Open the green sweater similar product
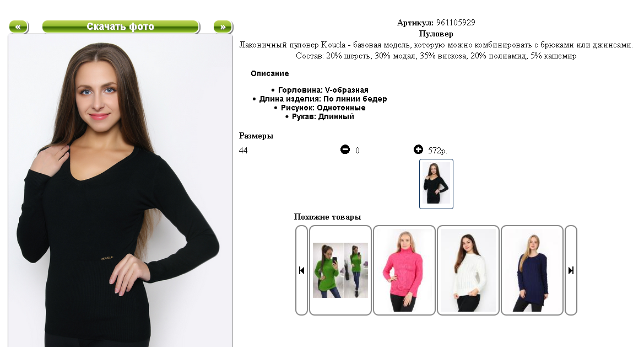Viewport: 644px width, 347px height. coord(340,270)
